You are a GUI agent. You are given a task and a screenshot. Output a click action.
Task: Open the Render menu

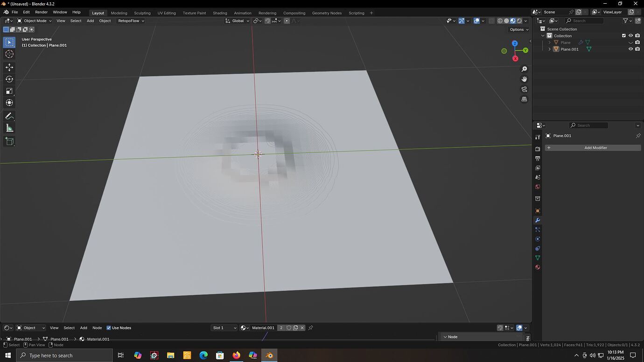(x=41, y=12)
